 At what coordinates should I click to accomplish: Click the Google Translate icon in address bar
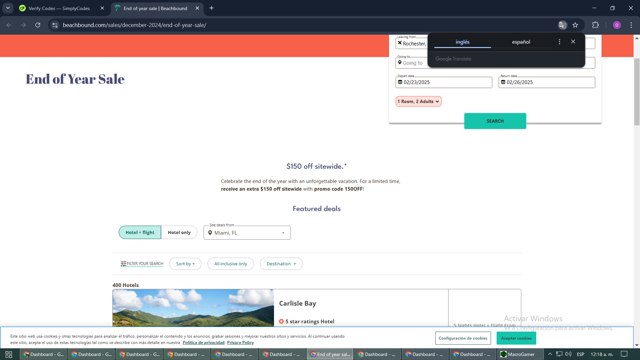pos(562,25)
